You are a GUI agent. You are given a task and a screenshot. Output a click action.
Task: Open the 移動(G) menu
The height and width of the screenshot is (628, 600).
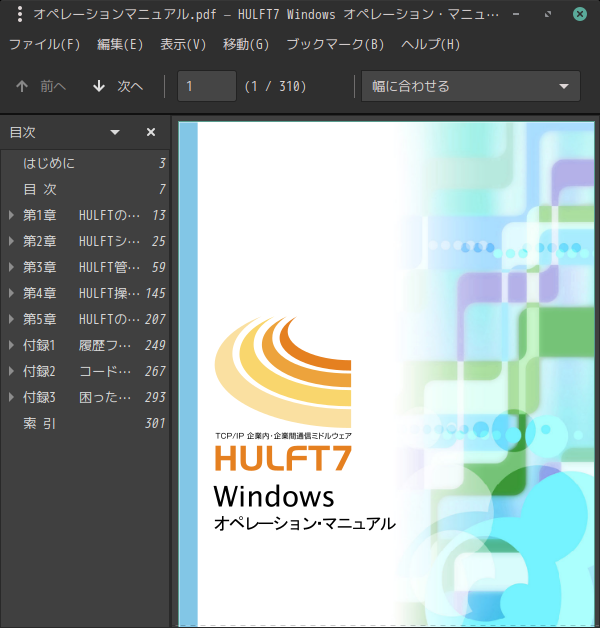tap(246, 44)
